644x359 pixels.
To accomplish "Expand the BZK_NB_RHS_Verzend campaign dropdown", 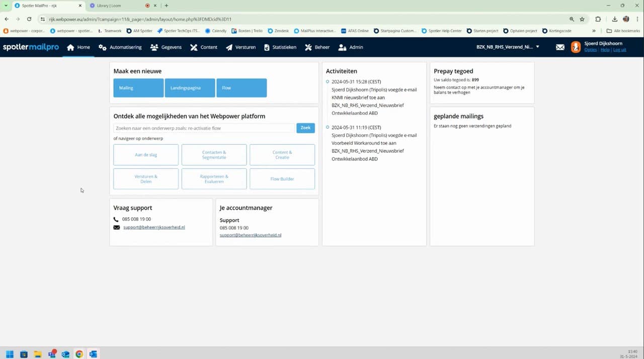I will tap(508, 47).
